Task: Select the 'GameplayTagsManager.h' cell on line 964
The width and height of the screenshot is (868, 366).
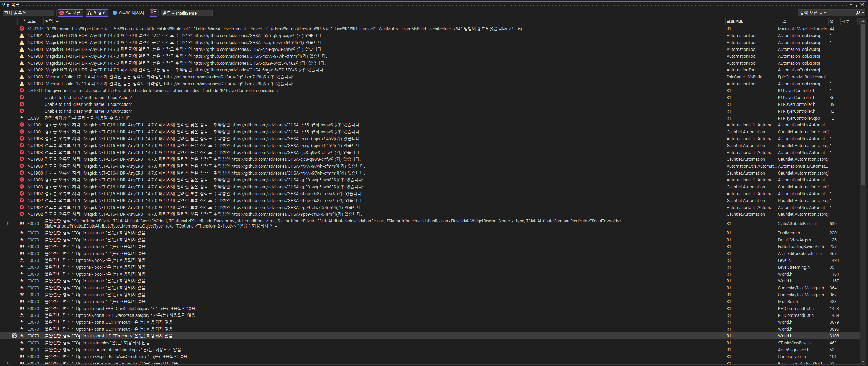Action: pyautogui.click(x=801, y=288)
